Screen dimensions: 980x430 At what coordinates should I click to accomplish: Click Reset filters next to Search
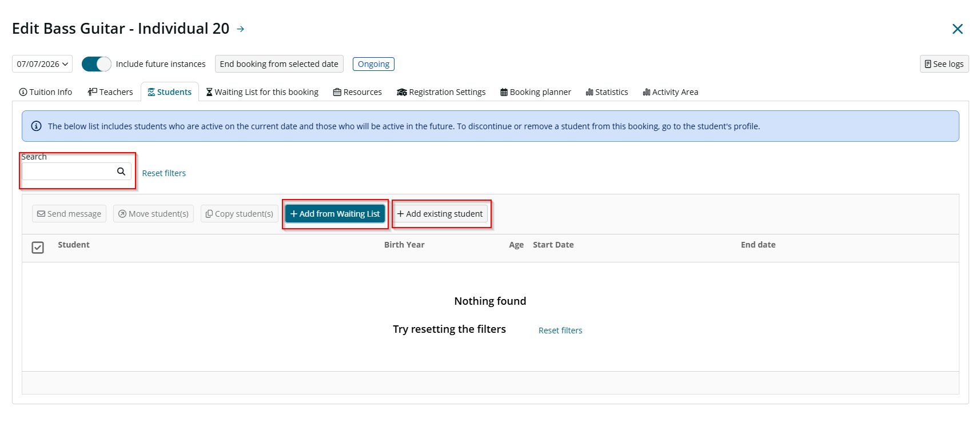(x=164, y=173)
